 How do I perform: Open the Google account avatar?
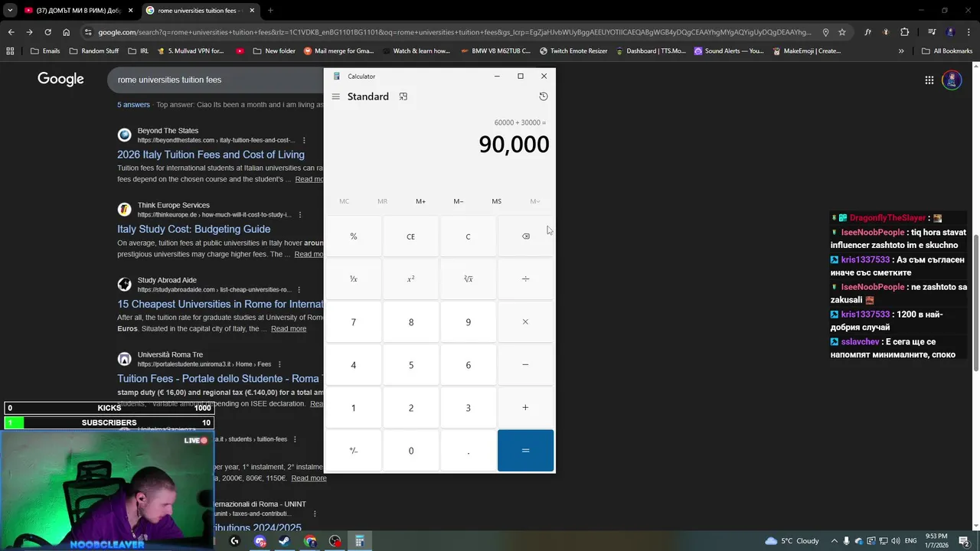pyautogui.click(x=952, y=80)
